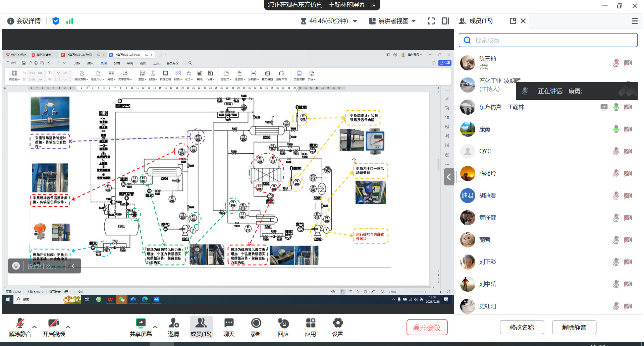Expand the 演讲者视图 view dropdown
Image resolution: width=644 pixels, height=346 pixels.
tap(414, 21)
